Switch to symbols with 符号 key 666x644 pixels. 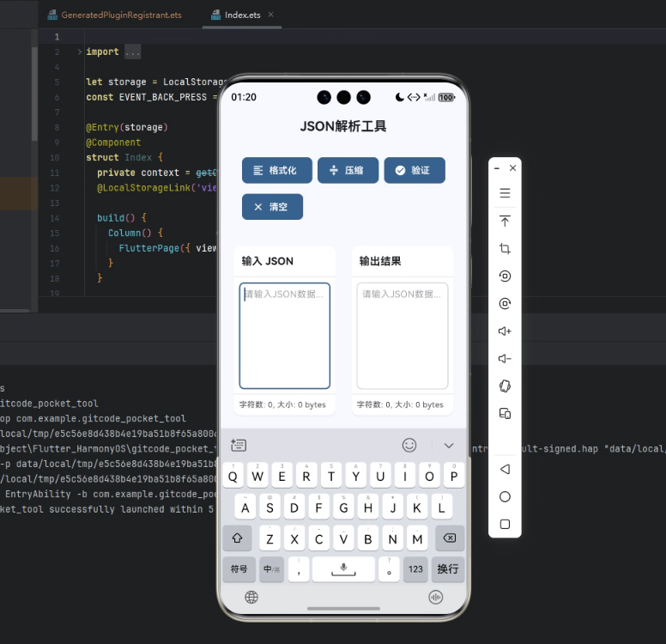pyautogui.click(x=239, y=568)
